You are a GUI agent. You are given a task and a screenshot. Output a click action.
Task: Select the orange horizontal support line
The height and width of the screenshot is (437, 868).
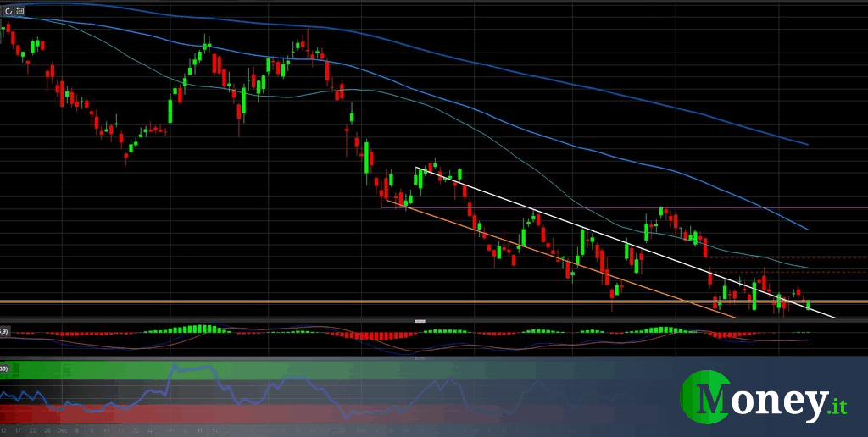click(x=254, y=301)
